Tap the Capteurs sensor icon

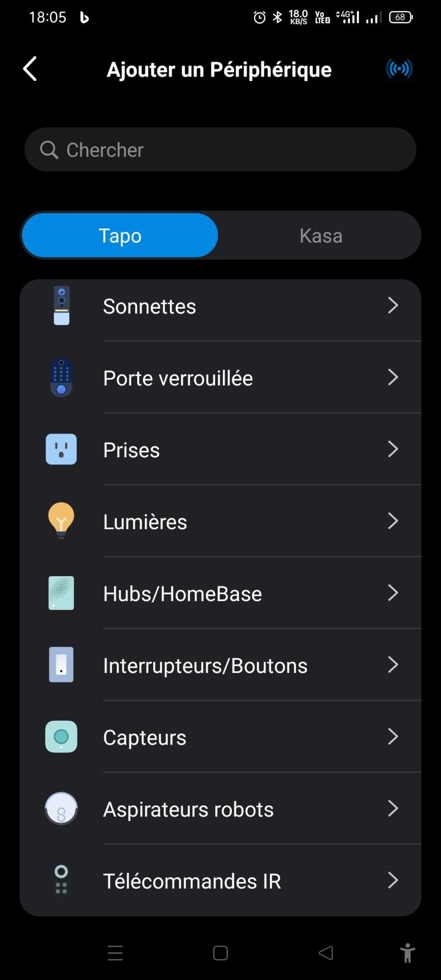[x=61, y=736]
